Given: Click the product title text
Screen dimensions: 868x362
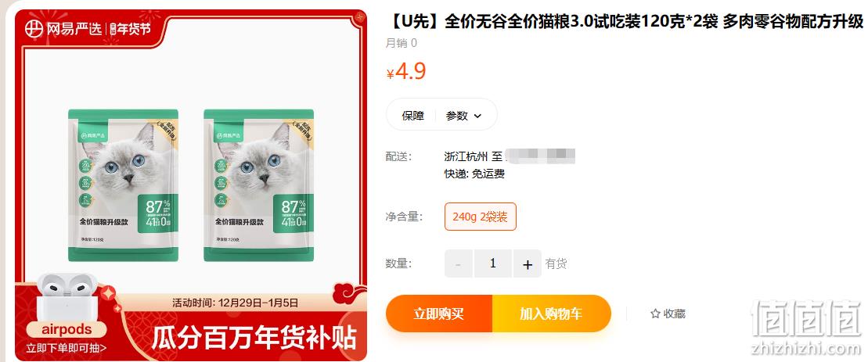Looking at the screenshot, I should (x=625, y=22).
